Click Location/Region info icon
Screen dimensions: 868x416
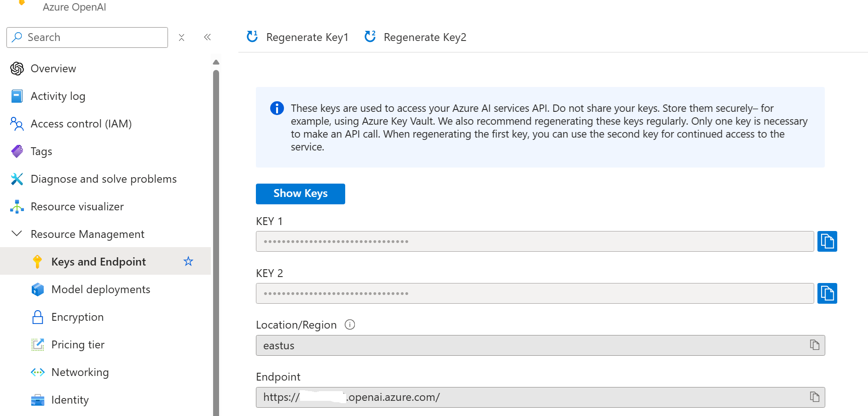pyautogui.click(x=350, y=324)
